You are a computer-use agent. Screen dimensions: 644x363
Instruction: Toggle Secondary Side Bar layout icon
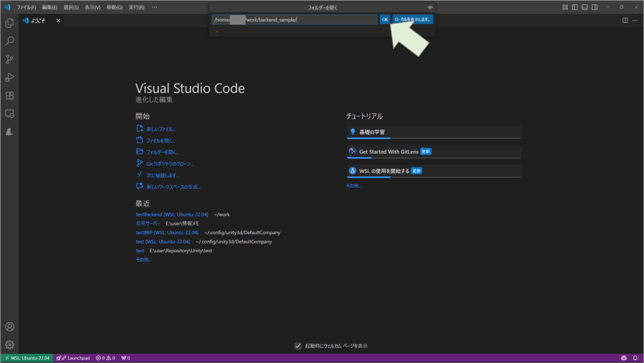point(594,8)
